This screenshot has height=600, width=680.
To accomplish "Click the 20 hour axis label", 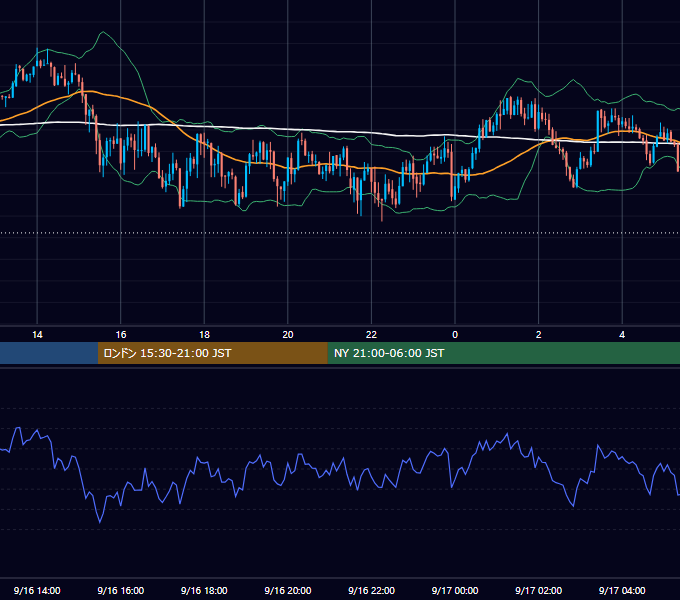I will click(288, 335).
